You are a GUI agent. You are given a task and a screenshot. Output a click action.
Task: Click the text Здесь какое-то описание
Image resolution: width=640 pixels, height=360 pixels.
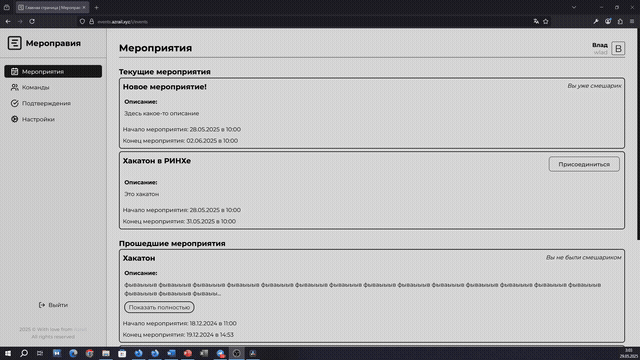tap(162, 113)
